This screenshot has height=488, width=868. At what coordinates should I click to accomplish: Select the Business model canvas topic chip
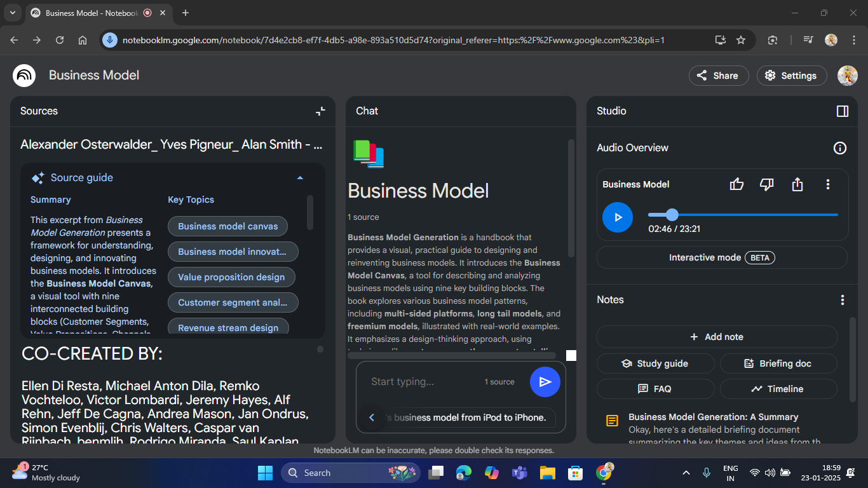pyautogui.click(x=227, y=226)
